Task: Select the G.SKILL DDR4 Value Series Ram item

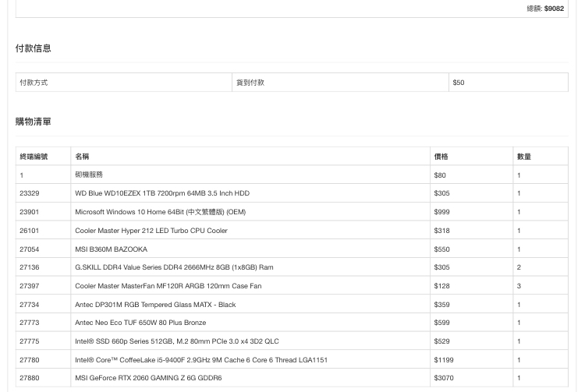Action: pos(174,267)
